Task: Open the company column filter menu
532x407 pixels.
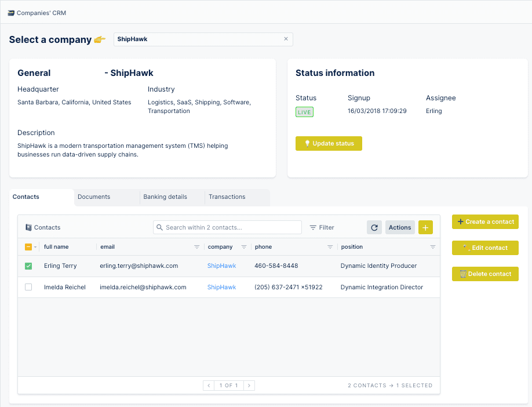Action: coord(243,247)
